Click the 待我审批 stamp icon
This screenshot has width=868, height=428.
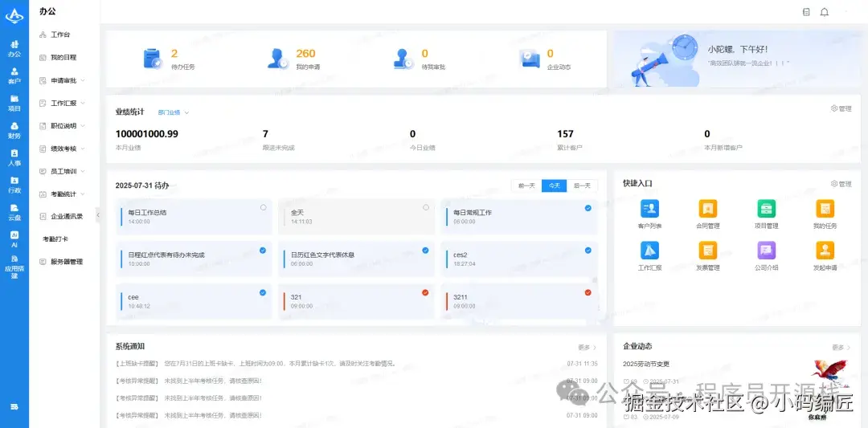click(x=403, y=59)
